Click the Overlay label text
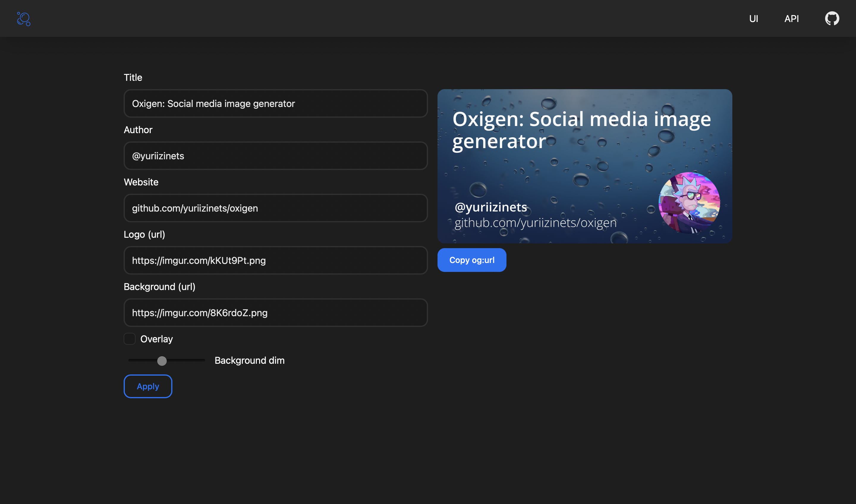Screen dimensions: 856x504 click(x=157, y=338)
